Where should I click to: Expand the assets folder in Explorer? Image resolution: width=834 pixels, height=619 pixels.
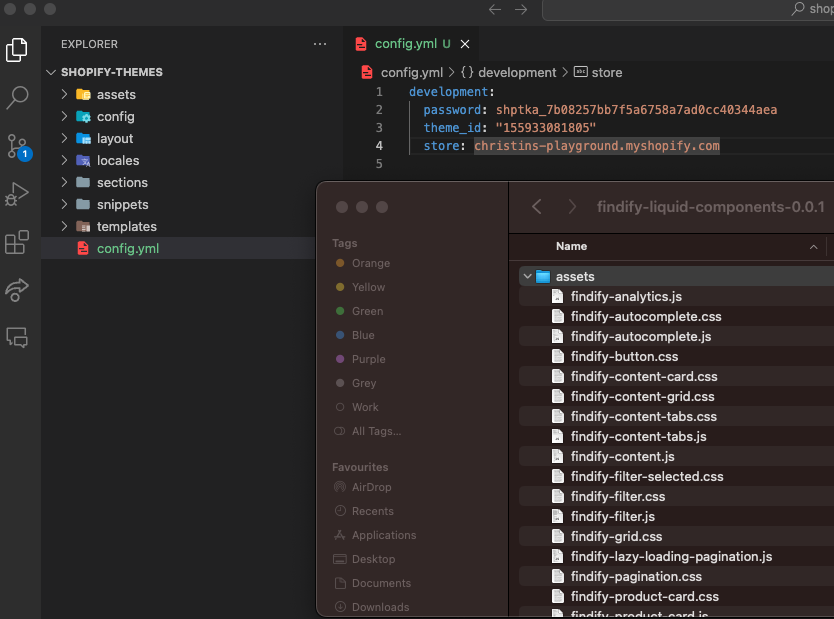[65, 94]
